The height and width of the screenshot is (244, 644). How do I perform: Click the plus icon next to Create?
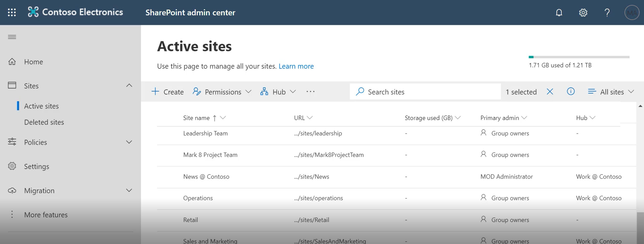tap(155, 91)
